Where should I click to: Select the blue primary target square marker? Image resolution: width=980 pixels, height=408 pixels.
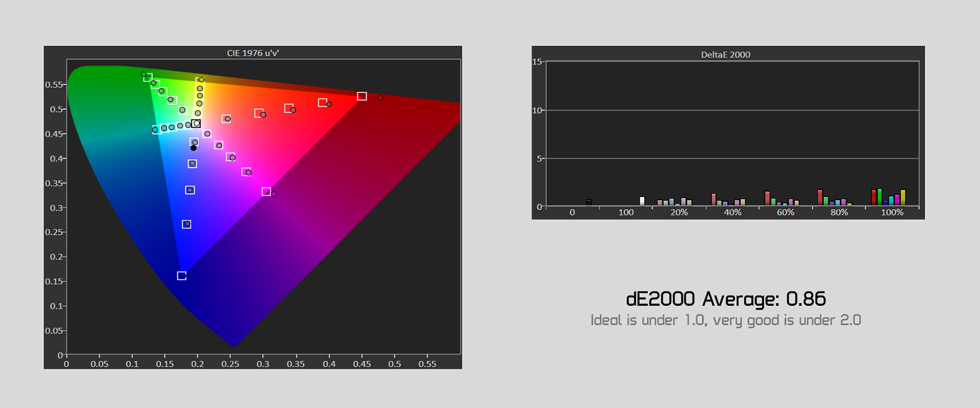pyautogui.click(x=182, y=276)
